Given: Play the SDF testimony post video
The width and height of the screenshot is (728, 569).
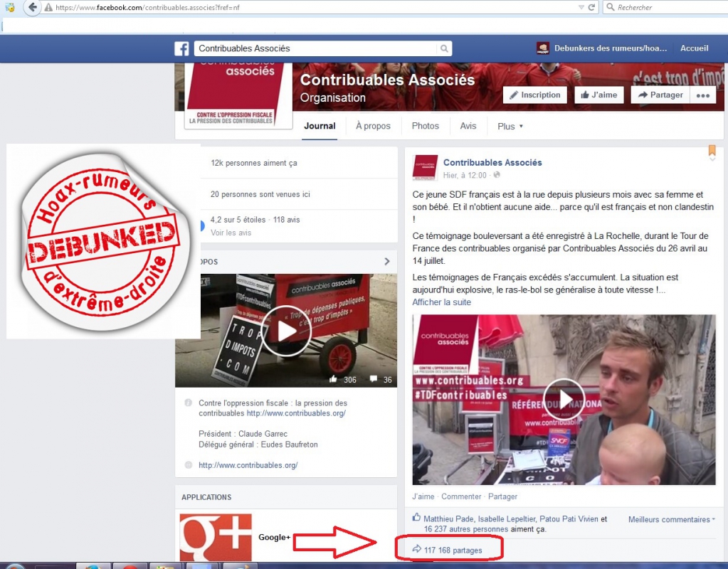Looking at the screenshot, I should point(564,399).
